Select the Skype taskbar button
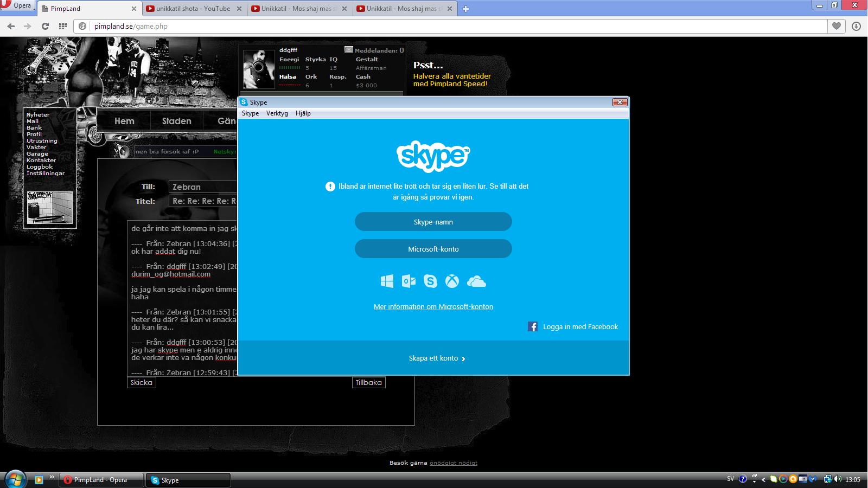The image size is (868, 488). pyautogui.click(x=188, y=480)
